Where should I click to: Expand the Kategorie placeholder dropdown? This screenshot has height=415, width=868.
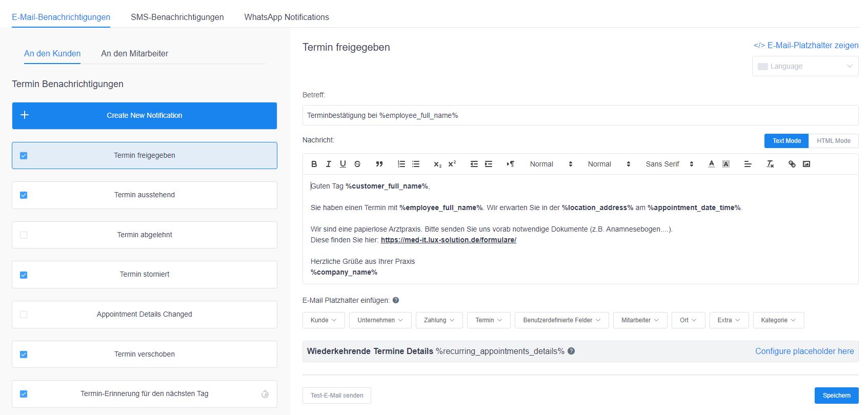778,320
